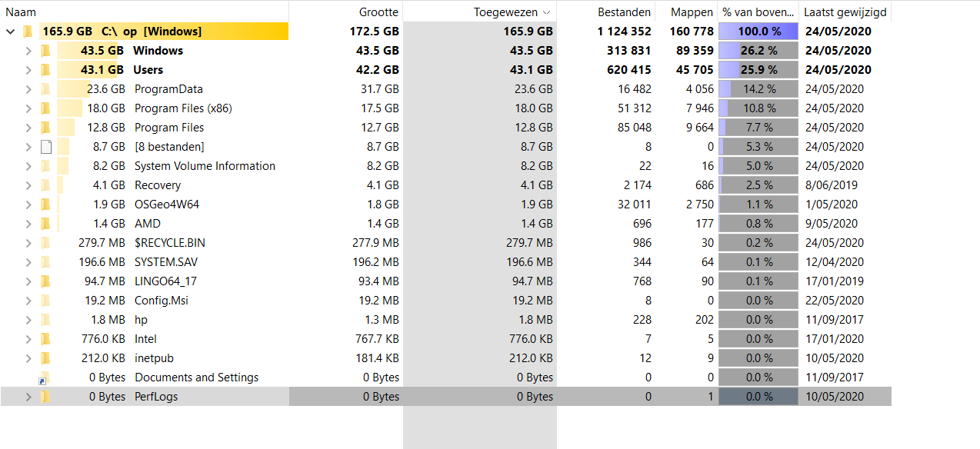Image resolution: width=980 pixels, height=449 pixels.
Task: Click the Bestanden column header
Action: [625, 12]
